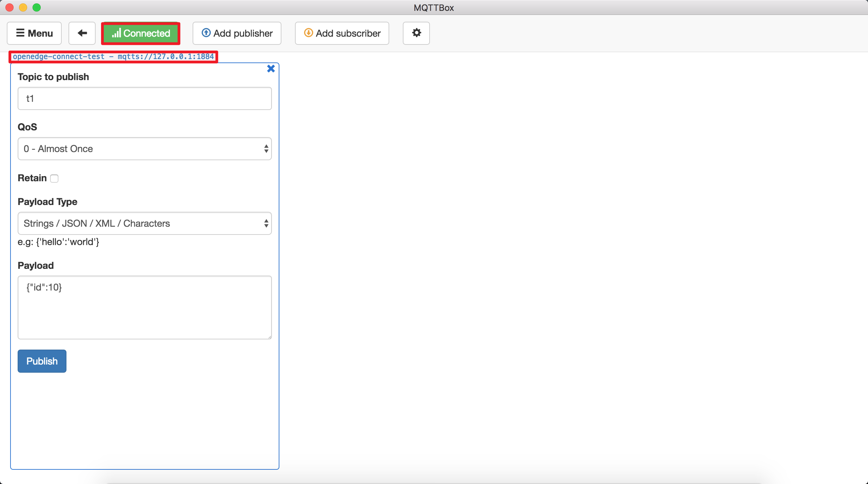Click the Menu hamburger icon
The image size is (868, 484).
(21, 33)
